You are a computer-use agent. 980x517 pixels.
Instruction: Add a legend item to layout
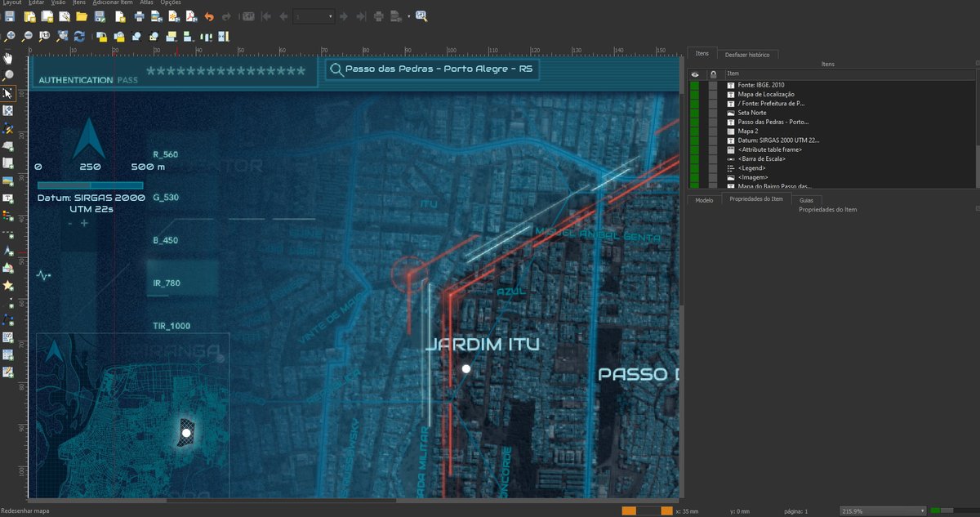(x=8, y=216)
